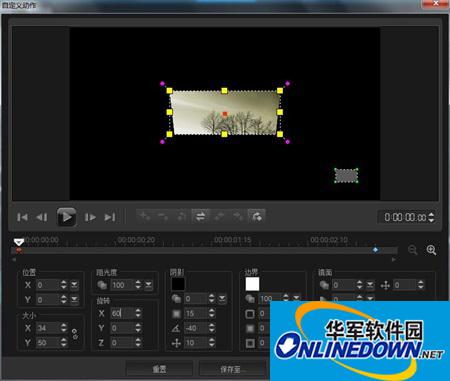Click the Opacity field showing 100

pyautogui.click(x=122, y=285)
